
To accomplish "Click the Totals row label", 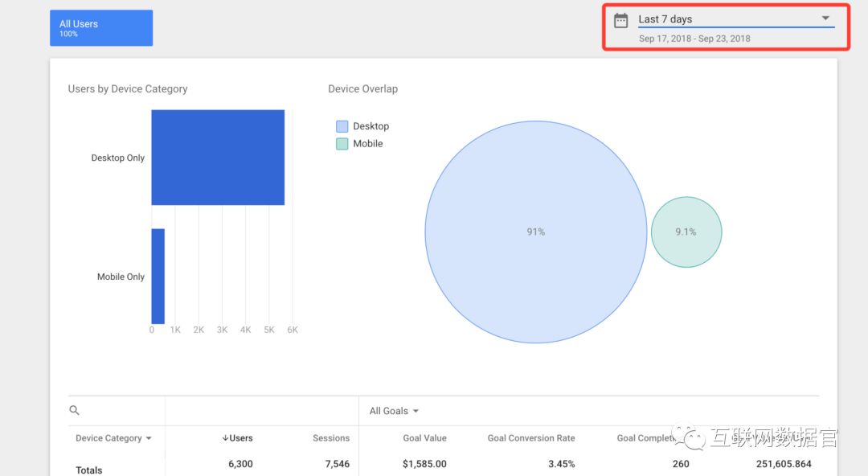I will 89,470.
